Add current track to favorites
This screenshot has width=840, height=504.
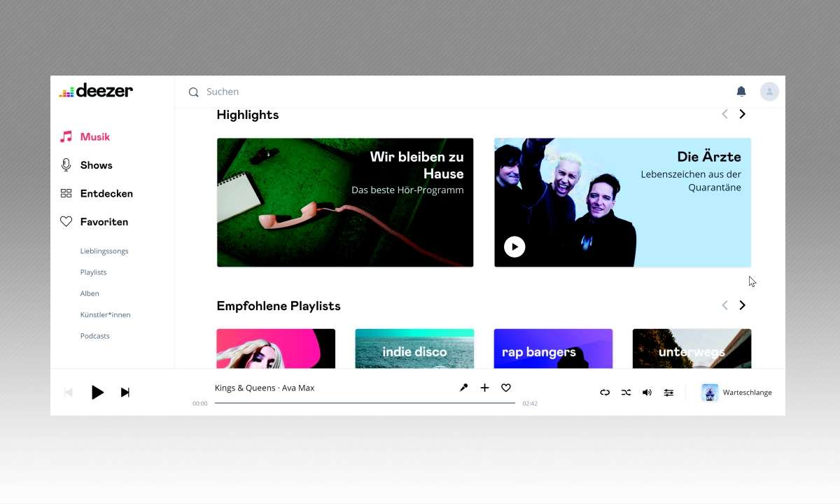pyautogui.click(x=506, y=388)
